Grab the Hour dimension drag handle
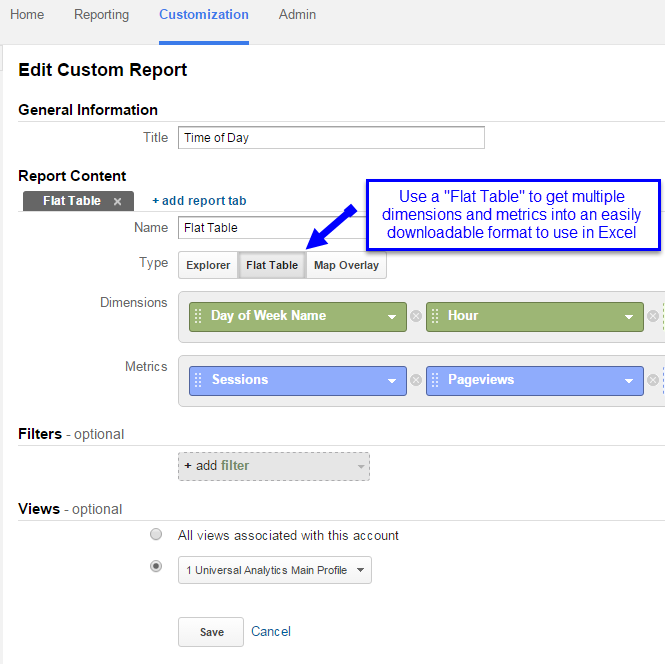 point(435,316)
